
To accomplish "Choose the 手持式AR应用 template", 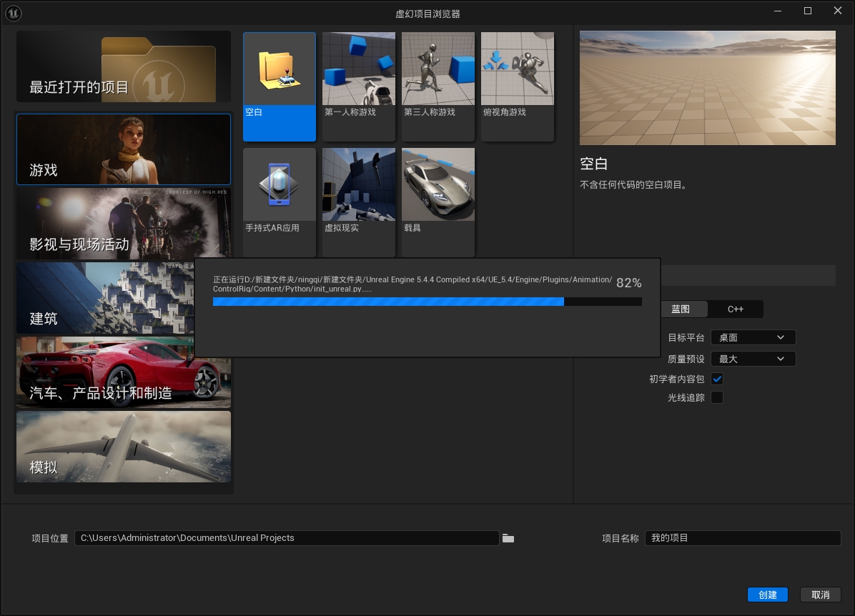I will pyautogui.click(x=280, y=202).
